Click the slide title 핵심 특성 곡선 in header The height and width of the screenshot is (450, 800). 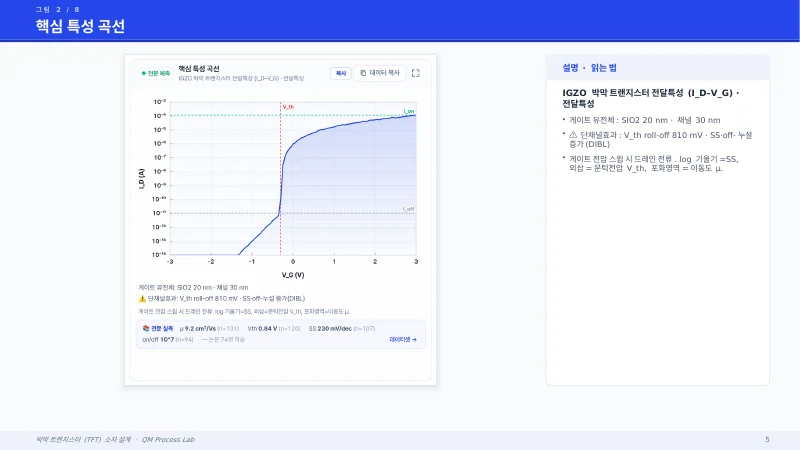(x=80, y=27)
